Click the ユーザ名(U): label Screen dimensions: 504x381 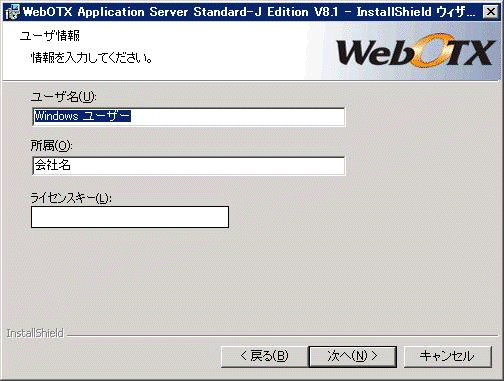pos(63,97)
